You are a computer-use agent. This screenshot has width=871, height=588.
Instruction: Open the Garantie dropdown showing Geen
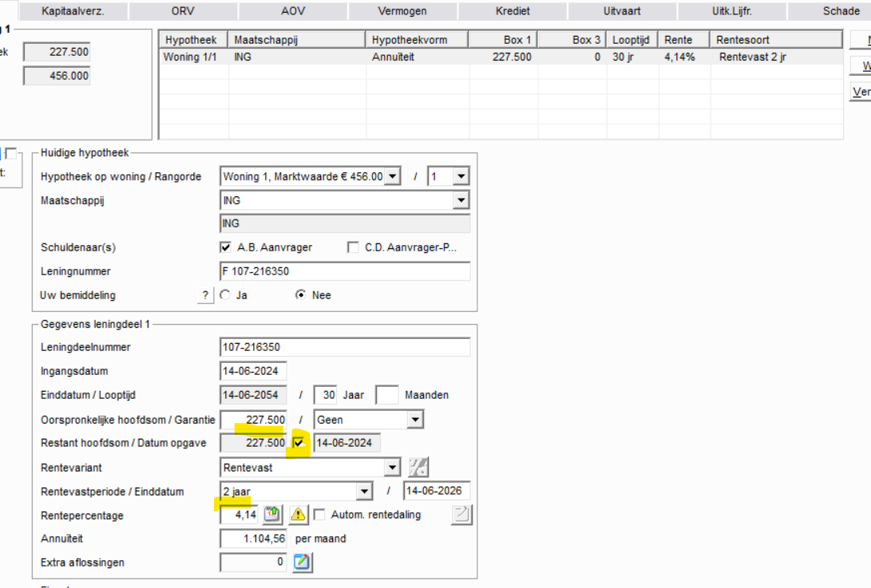pos(415,420)
